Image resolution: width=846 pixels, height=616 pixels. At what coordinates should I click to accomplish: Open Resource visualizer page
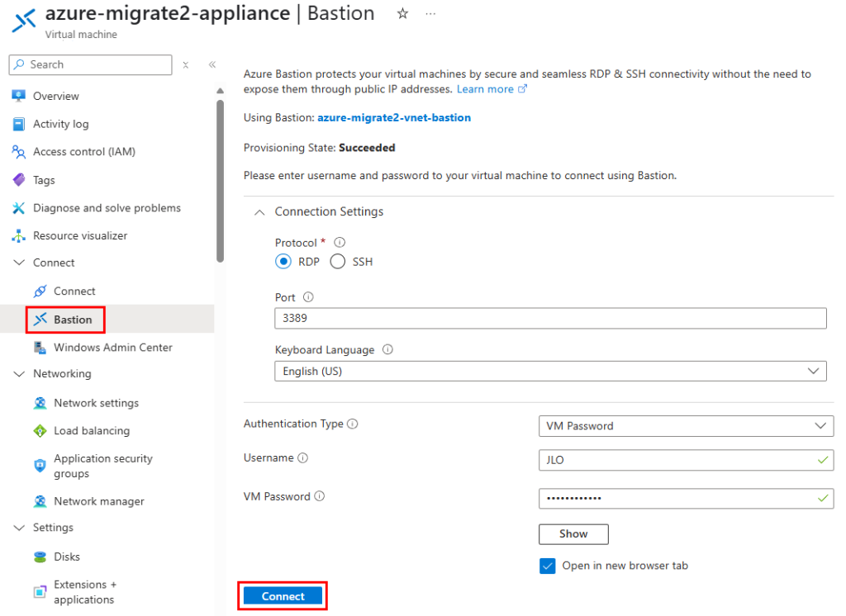coord(80,235)
